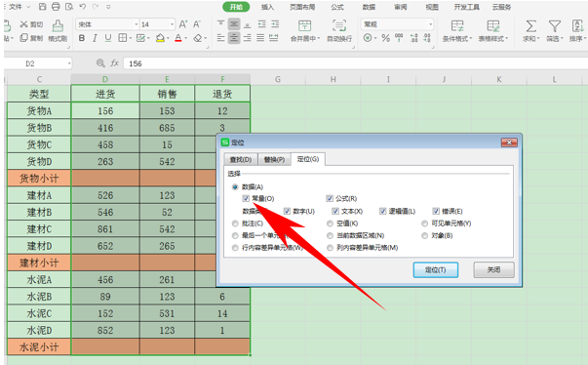Toggle the 数字(U) checkbox
This screenshot has width=588, height=365.
point(287,211)
